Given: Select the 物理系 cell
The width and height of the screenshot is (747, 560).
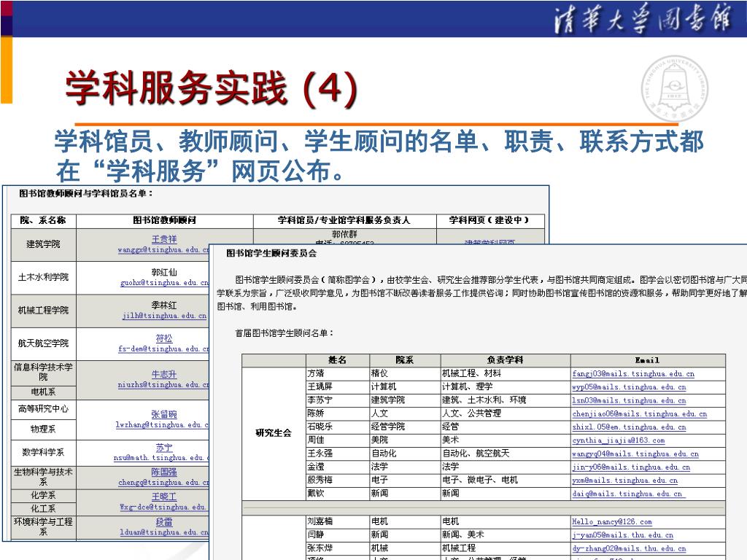Looking at the screenshot, I should click(43, 429).
